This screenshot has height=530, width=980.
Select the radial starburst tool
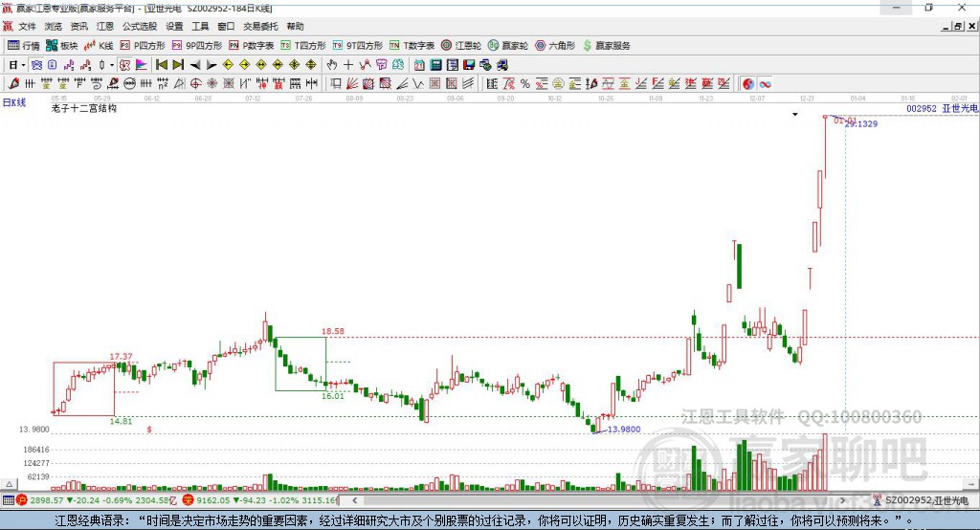point(212,84)
